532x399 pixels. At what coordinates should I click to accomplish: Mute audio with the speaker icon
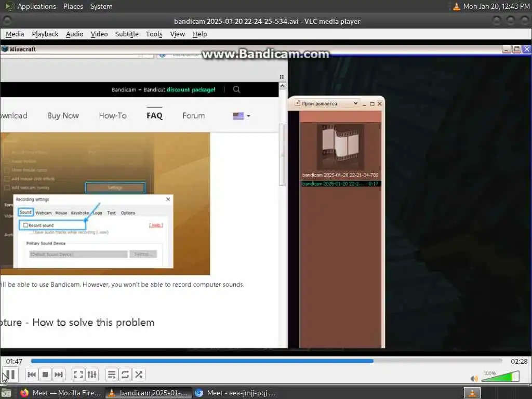(474, 378)
